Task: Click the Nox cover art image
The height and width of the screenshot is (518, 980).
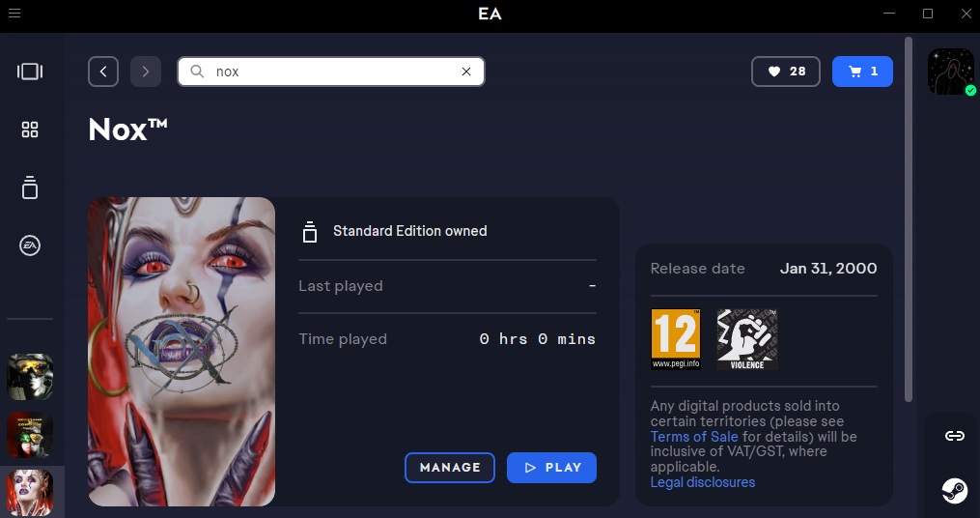Action: 182,352
